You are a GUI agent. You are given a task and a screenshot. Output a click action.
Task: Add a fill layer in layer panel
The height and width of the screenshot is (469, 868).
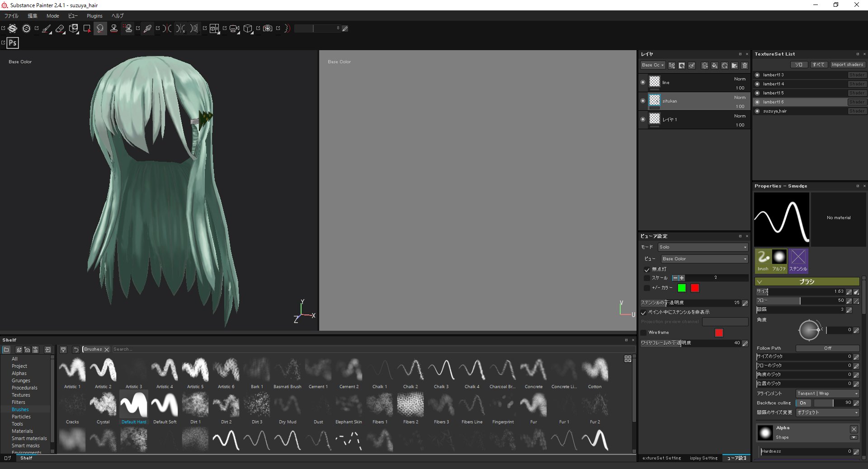click(x=715, y=66)
